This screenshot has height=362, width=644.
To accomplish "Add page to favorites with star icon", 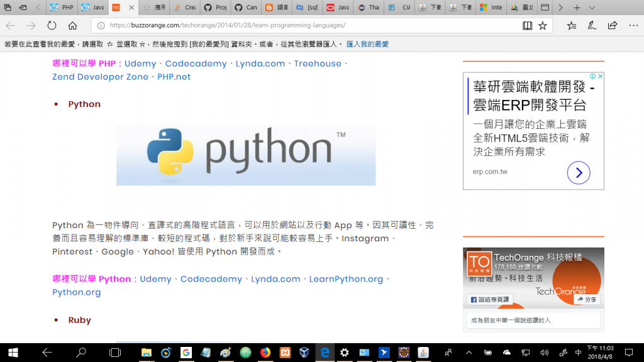I will pyautogui.click(x=543, y=25).
